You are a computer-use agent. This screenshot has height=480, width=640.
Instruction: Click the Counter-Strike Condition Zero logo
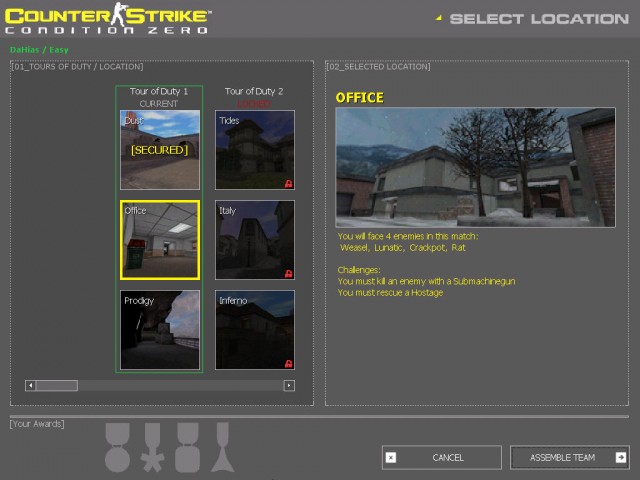pyautogui.click(x=108, y=19)
